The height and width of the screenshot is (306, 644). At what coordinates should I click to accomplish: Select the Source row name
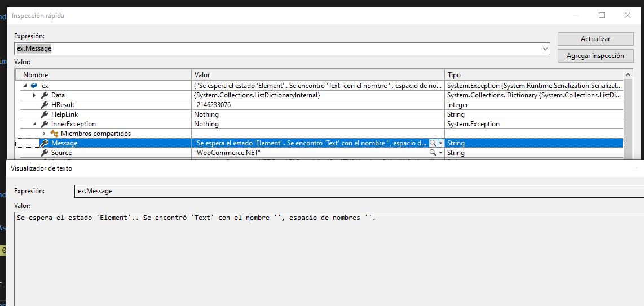(x=61, y=153)
